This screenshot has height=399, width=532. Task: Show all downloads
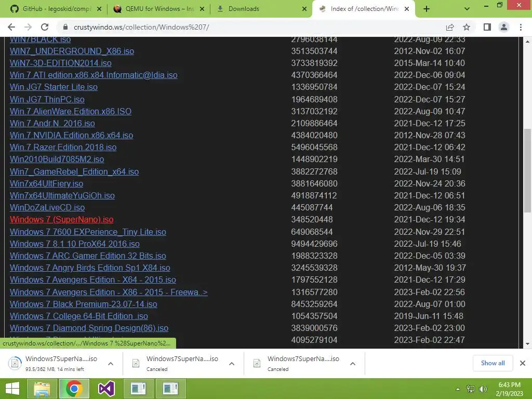point(493,363)
